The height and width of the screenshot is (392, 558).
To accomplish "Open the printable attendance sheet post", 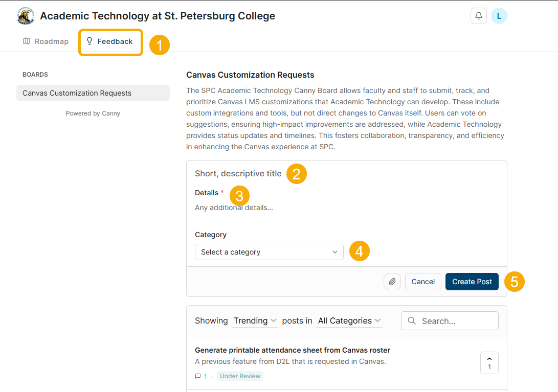I will (293, 350).
